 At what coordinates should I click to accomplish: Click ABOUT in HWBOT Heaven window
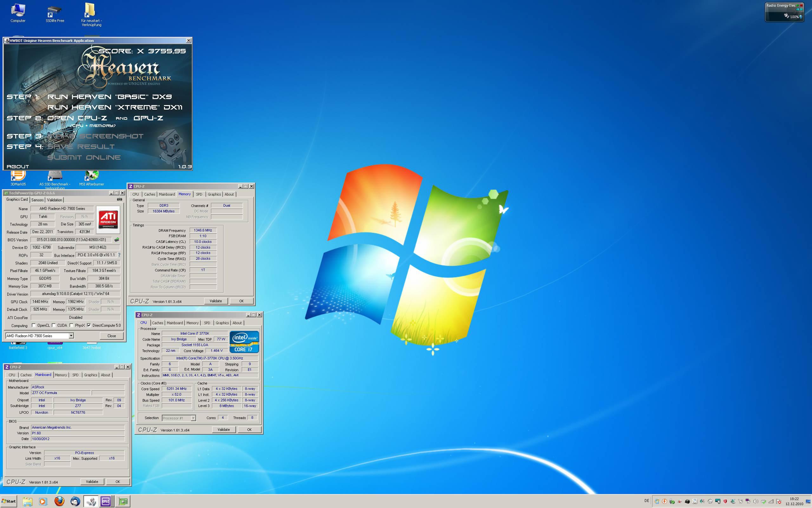tap(18, 167)
